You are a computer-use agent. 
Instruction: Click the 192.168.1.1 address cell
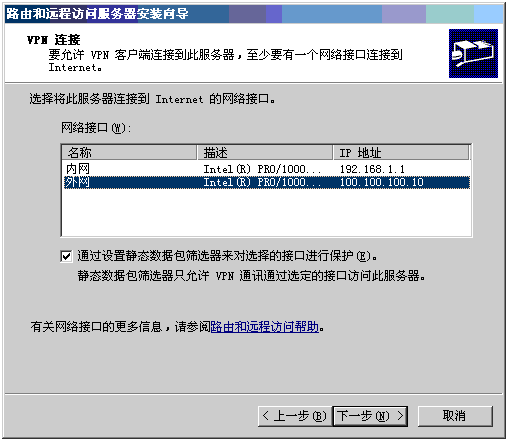[372, 169]
